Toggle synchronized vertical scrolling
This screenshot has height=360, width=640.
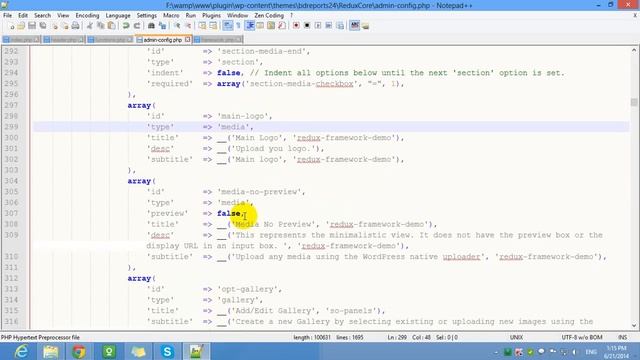click(x=202, y=26)
